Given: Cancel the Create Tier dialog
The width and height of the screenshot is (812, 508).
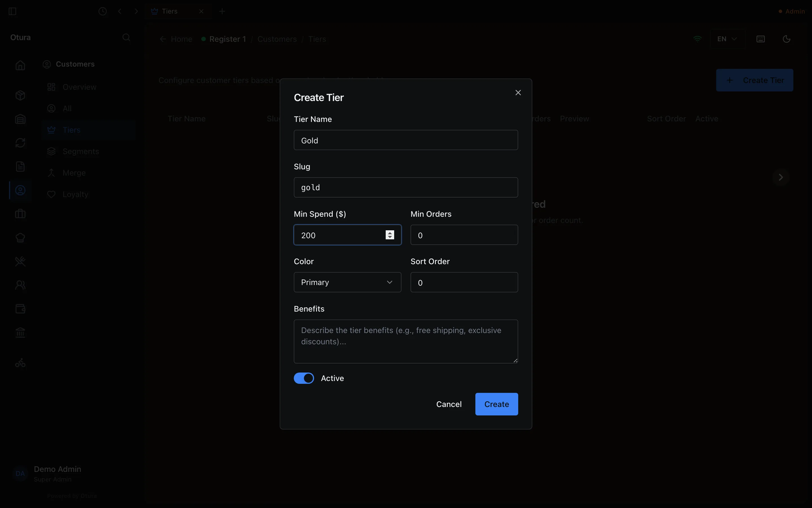Looking at the screenshot, I should click(x=449, y=404).
